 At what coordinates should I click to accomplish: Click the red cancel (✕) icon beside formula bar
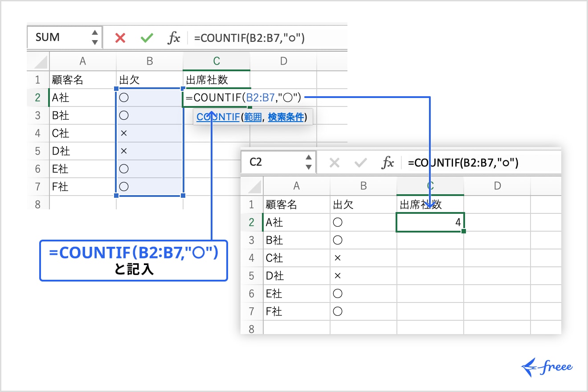point(119,37)
